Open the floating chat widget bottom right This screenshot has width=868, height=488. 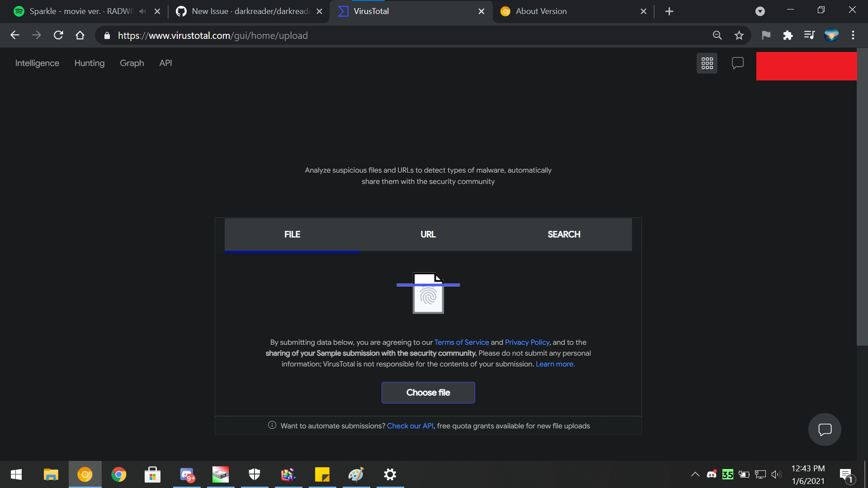[x=824, y=429]
